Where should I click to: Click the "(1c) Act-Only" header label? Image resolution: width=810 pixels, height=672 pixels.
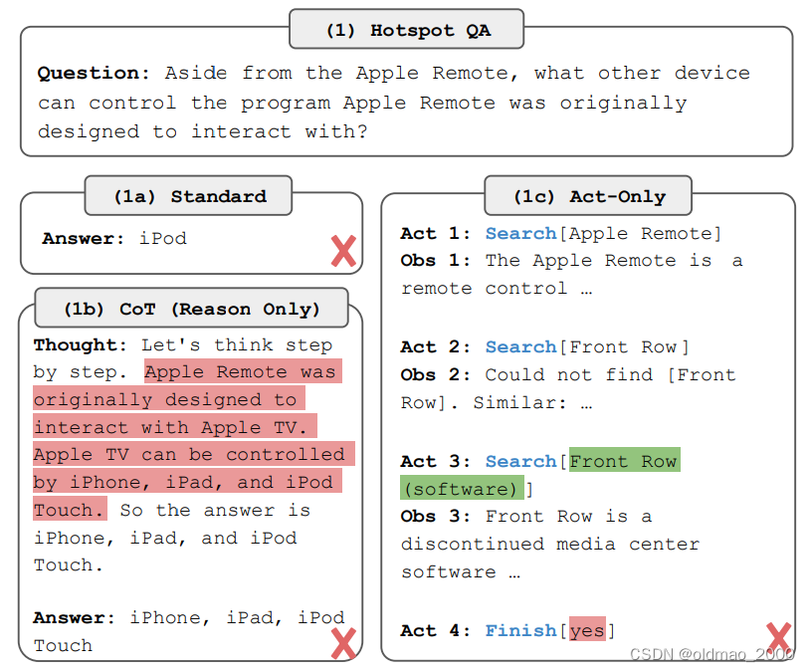click(x=588, y=196)
